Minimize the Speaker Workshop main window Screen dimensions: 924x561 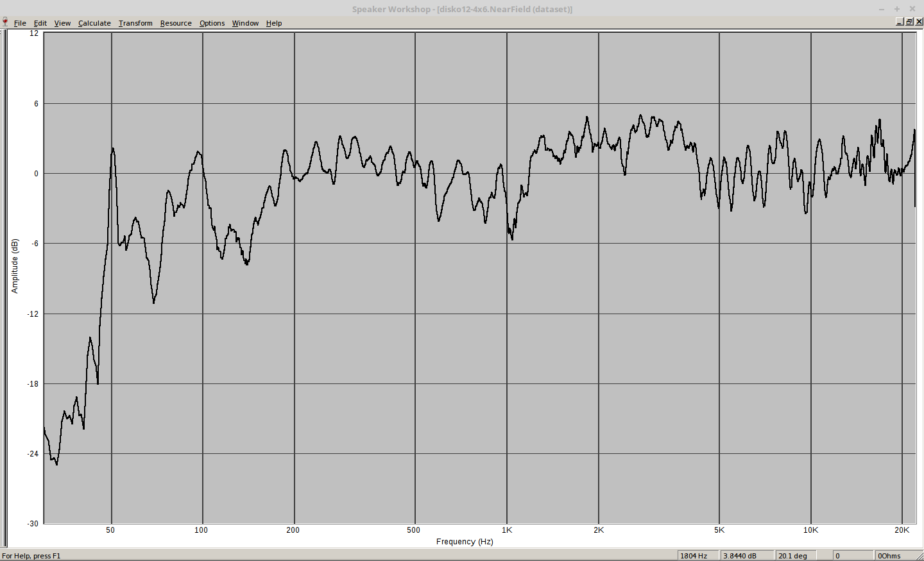pyautogui.click(x=882, y=9)
